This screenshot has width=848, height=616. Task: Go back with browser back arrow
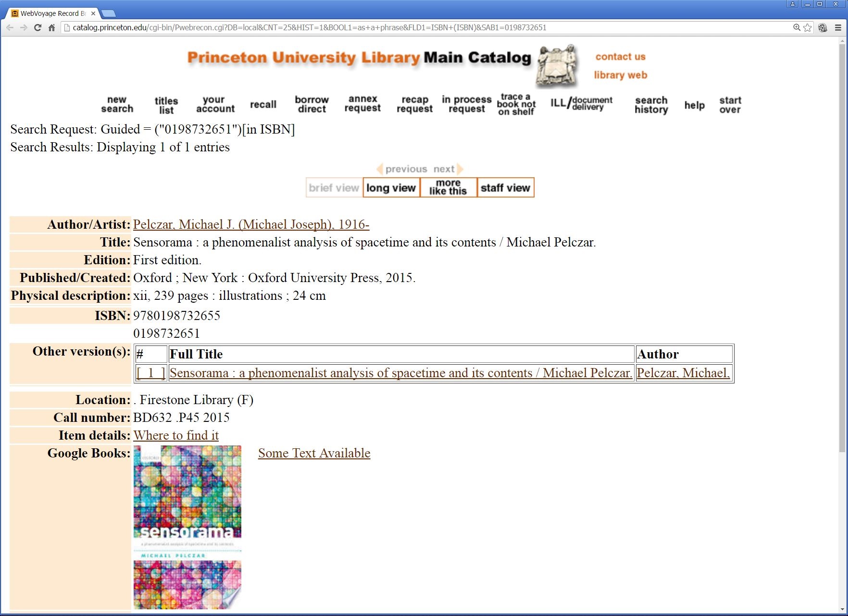click(x=10, y=28)
